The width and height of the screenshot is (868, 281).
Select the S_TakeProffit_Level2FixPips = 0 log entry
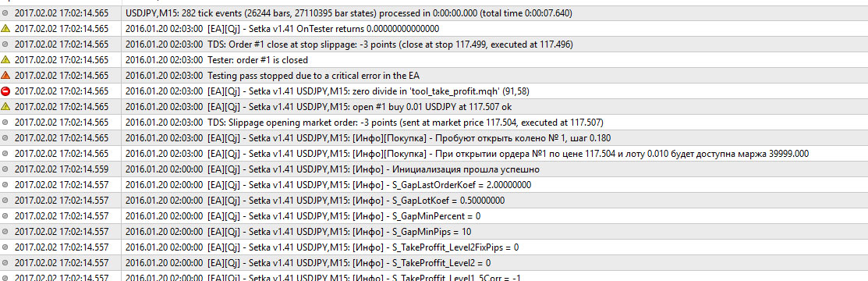[x=322, y=247]
